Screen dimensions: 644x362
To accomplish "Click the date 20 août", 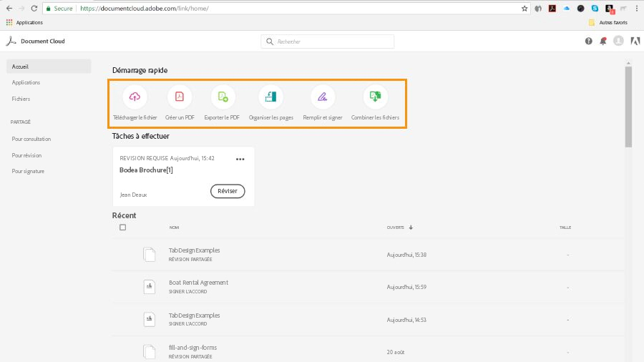I will (x=396, y=352).
